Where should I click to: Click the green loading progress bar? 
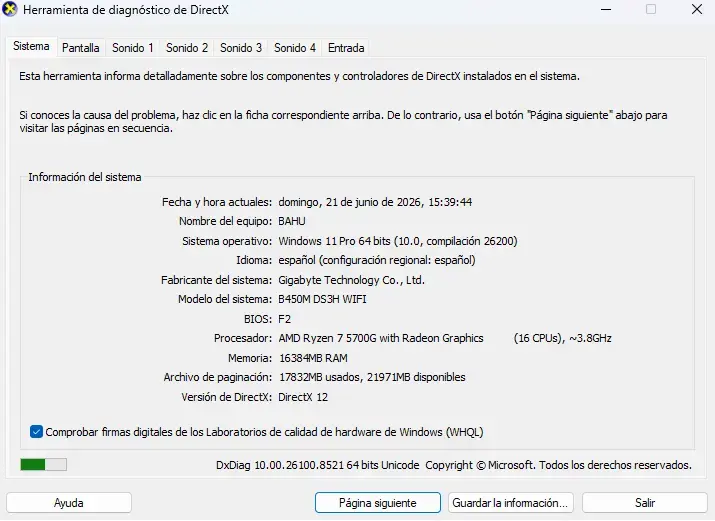point(43,464)
